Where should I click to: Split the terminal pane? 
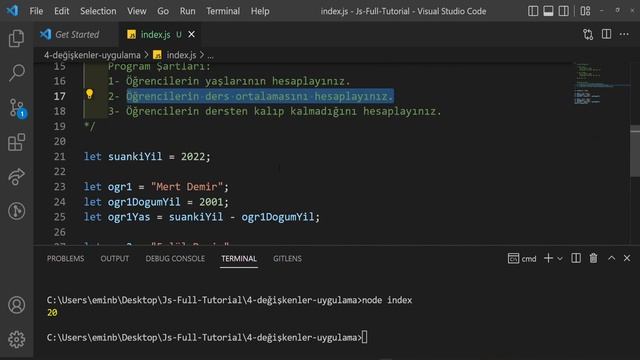pos(576,258)
